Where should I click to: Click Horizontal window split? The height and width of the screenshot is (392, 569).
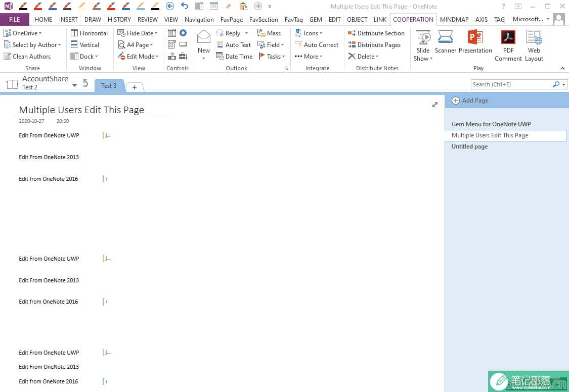pyautogui.click(x=89, y=33)
